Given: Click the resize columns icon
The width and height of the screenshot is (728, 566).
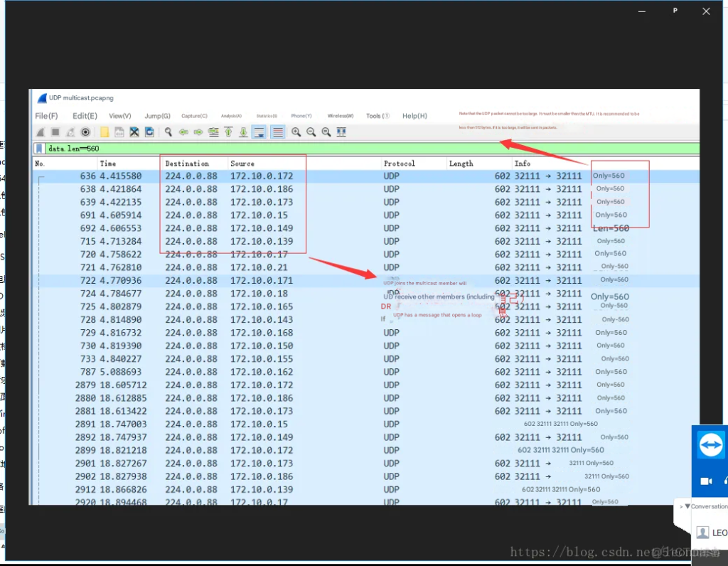Looking at the screenshot, I should point(341,132).
